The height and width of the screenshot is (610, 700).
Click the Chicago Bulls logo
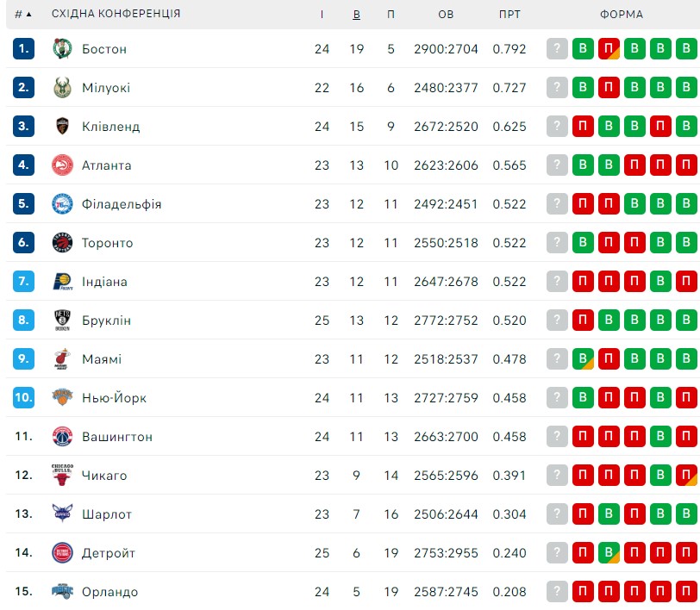click(x=62, y=475)
